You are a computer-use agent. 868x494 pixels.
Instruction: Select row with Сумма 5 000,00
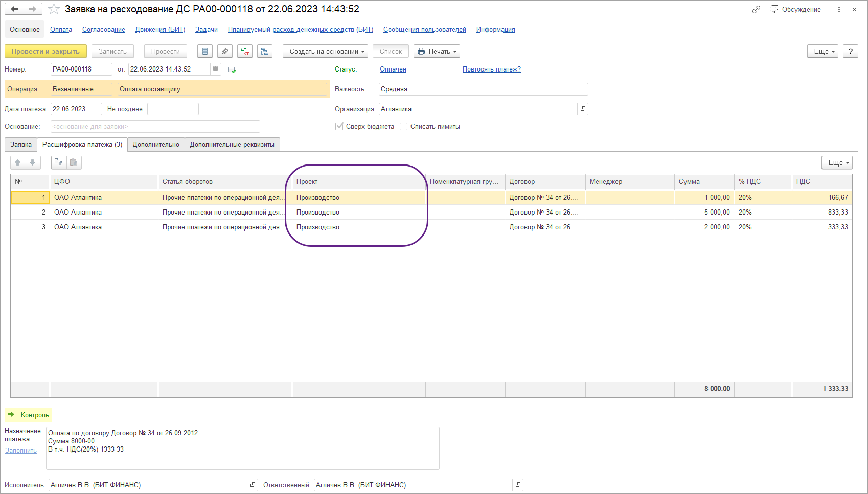click(x=431, y=212)
